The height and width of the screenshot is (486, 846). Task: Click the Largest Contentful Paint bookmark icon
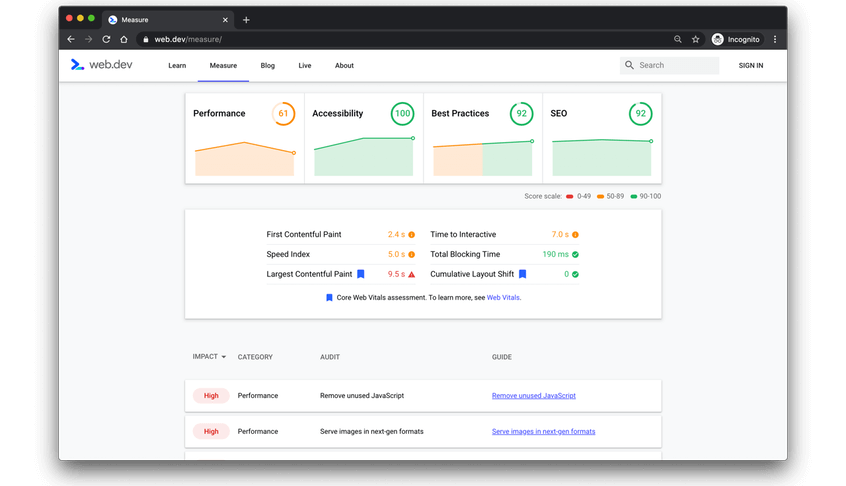361,274
